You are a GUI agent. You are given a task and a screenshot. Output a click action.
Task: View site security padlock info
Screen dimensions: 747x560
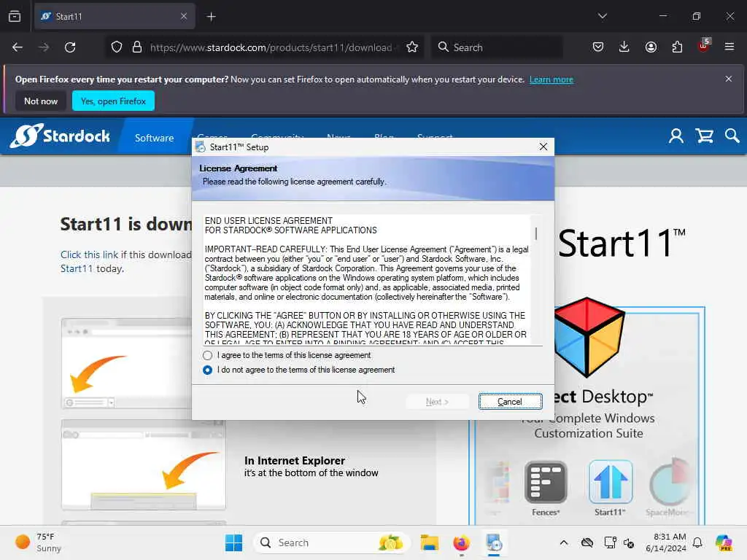tap(137, 47)
